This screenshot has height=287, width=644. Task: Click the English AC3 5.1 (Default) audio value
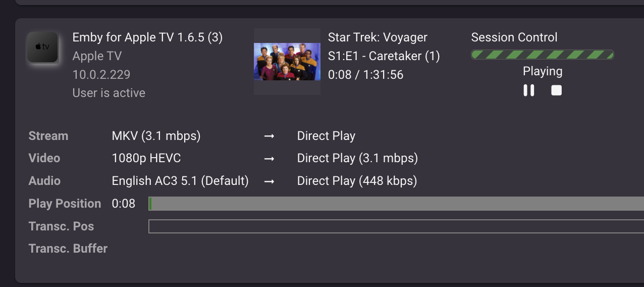point(180,181)
